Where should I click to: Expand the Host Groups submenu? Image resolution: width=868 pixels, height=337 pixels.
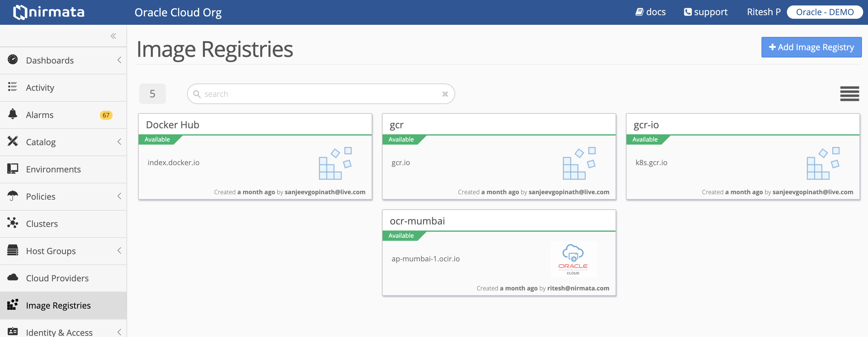[x=120, y=250]
